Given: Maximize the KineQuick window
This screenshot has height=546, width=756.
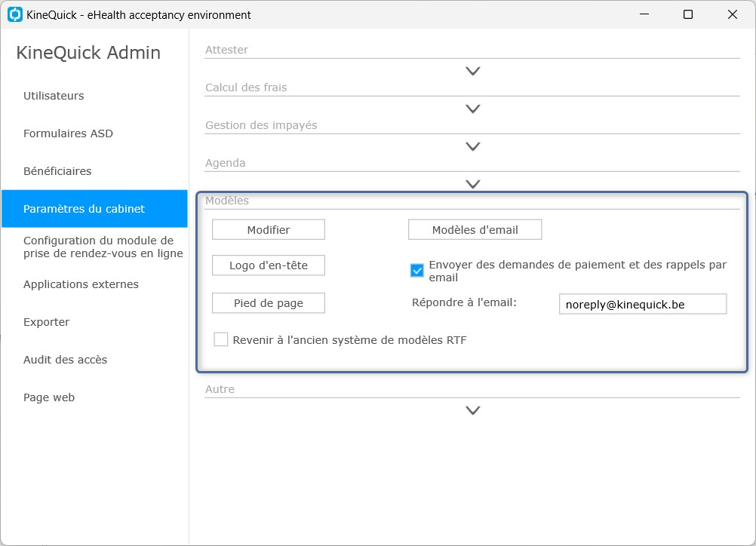Looking at the screenshot, I should [x=688, y=14].
